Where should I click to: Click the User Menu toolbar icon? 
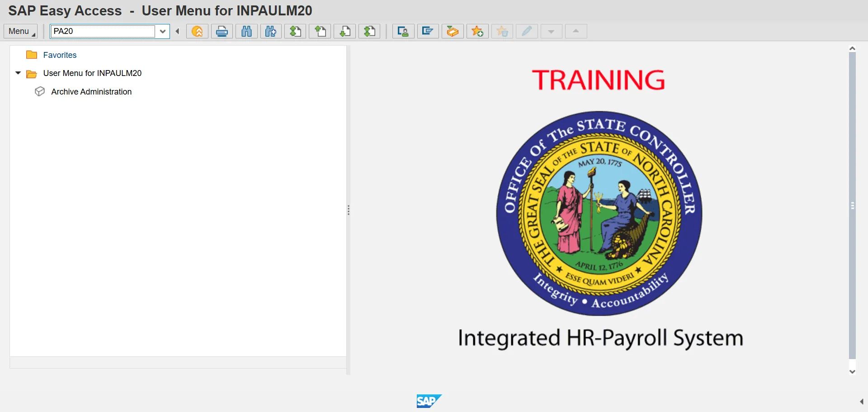pyautogui.click(x=403, y=31)
